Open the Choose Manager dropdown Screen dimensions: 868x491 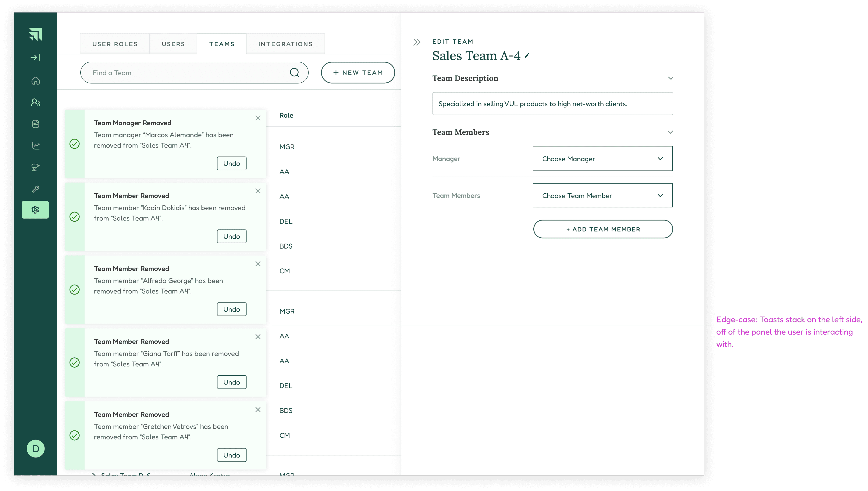pyautogui.click(x=602, y=159)
